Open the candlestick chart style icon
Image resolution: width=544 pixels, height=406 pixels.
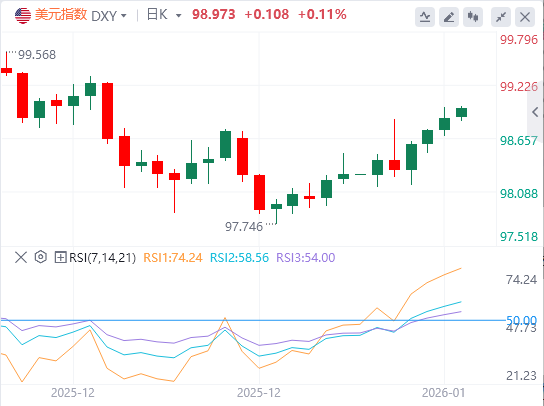coord(473,17)
